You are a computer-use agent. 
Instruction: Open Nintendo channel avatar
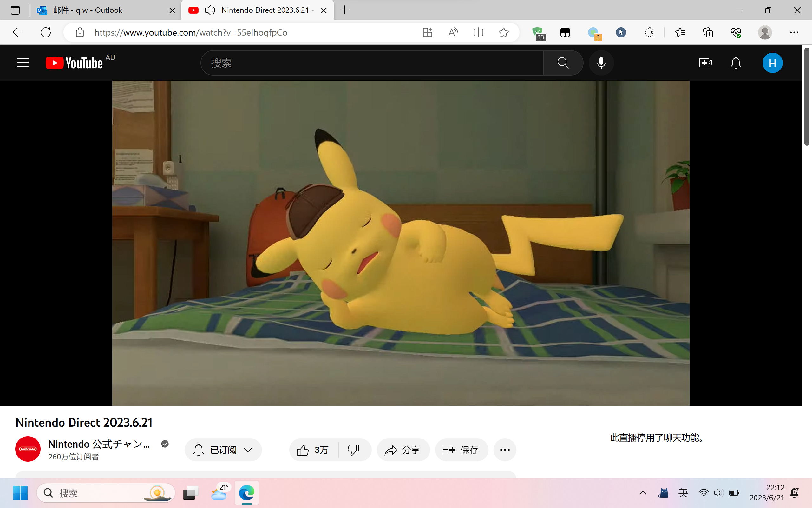click(x=28, y=449)
